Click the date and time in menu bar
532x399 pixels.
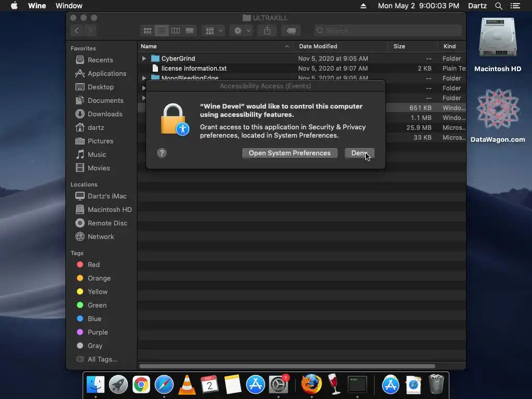click(418, 6)
